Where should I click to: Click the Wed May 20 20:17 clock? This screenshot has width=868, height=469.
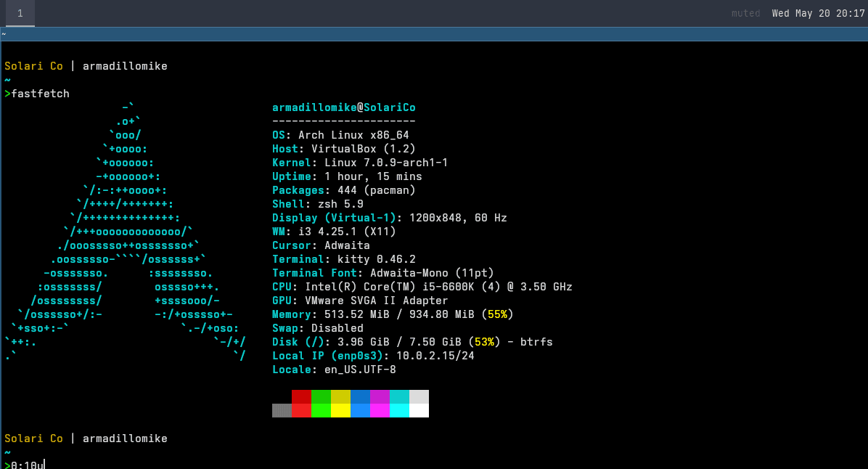(x=818, y=13)
